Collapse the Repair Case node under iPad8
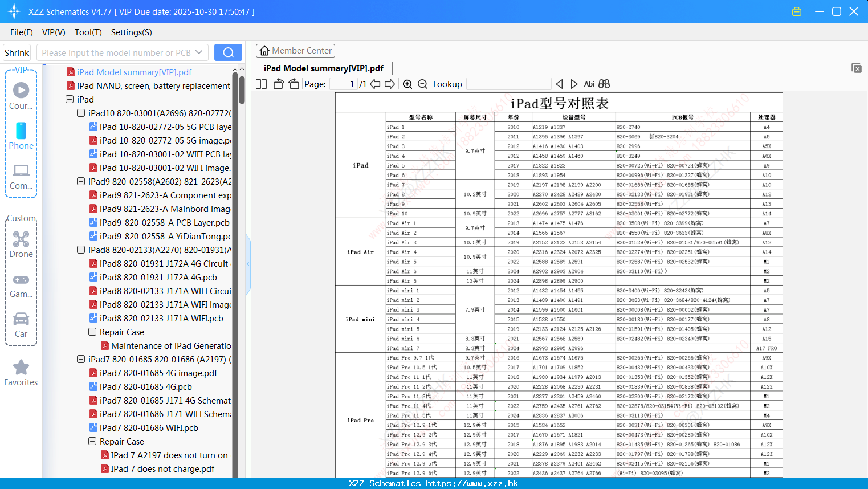Viewport: 868px width, 489px height. [92, 332]
